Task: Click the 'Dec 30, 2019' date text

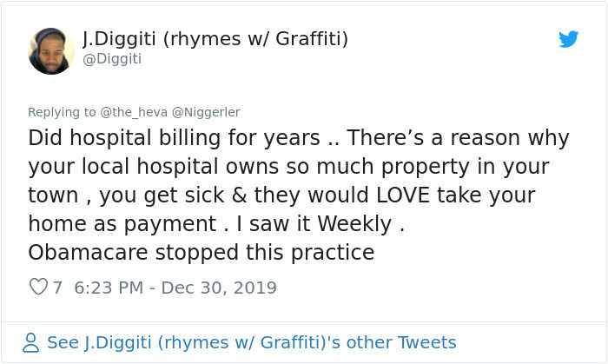Action: (x=219, y=288)
